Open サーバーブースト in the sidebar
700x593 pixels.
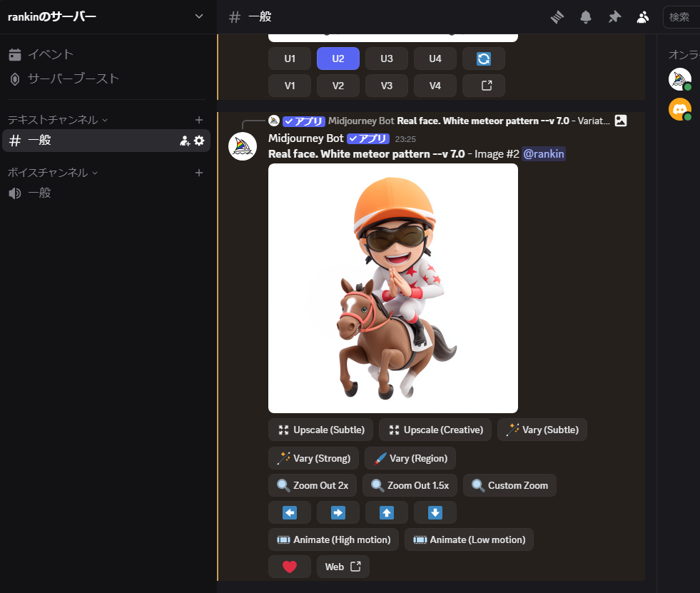(73, 78)
